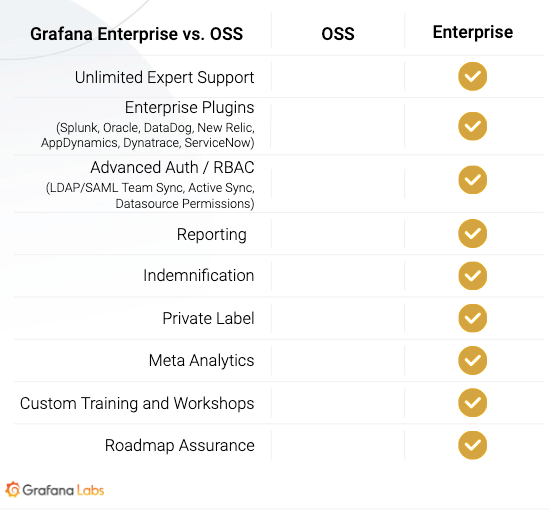Click the Custom Training and Workshops checkmark
The height and width of the screenshot is (510, 550).
(x=472, y=403)
